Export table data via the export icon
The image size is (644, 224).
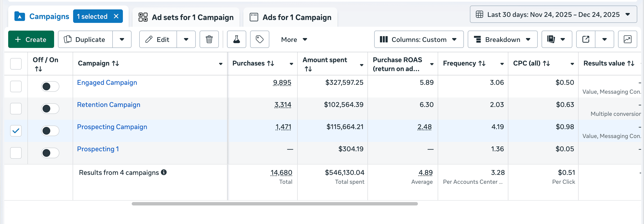[x=585, y=39]
